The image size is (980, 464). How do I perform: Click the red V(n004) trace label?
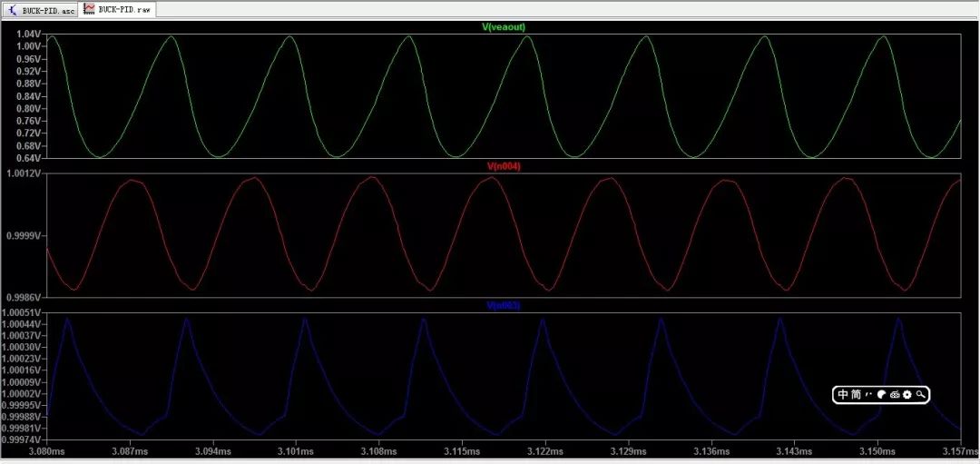point(503,166)
